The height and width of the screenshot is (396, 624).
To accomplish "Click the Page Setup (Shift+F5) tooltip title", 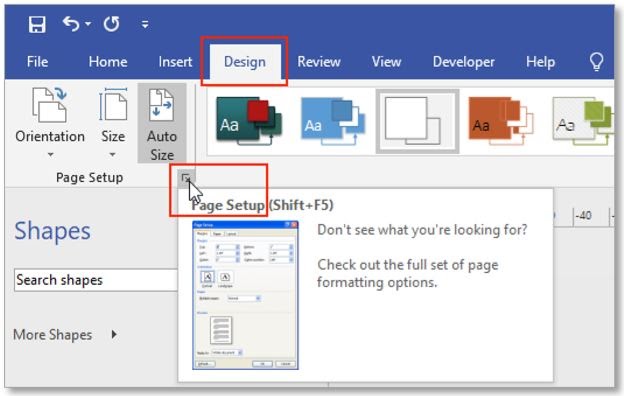I will click(263, 205).
